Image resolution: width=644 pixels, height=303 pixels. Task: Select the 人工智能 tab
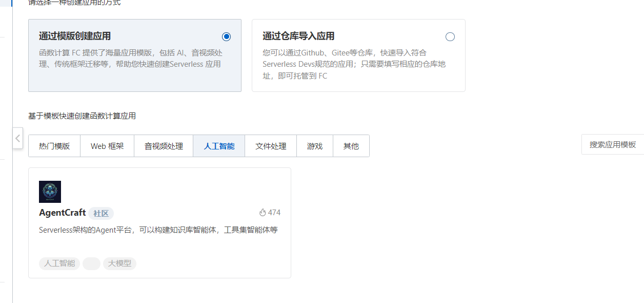219,146
